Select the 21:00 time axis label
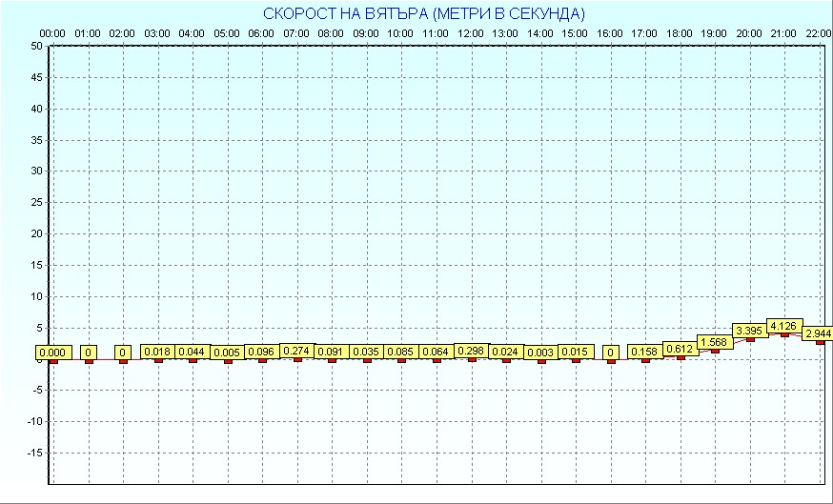The width and height of the screenshot is (833, 504). pyautogui.click(x=783, y=33)
